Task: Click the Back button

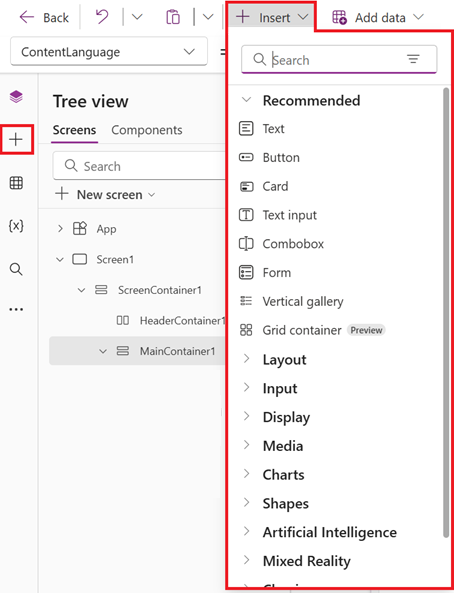Action: pos(44,17)
